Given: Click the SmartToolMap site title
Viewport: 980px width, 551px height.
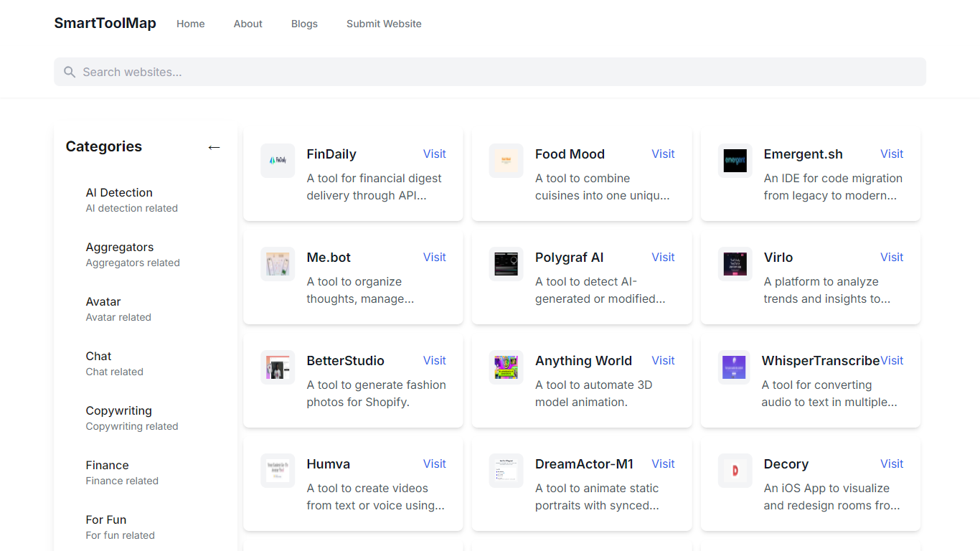Looking at the screenshot, I should (105, 23).
